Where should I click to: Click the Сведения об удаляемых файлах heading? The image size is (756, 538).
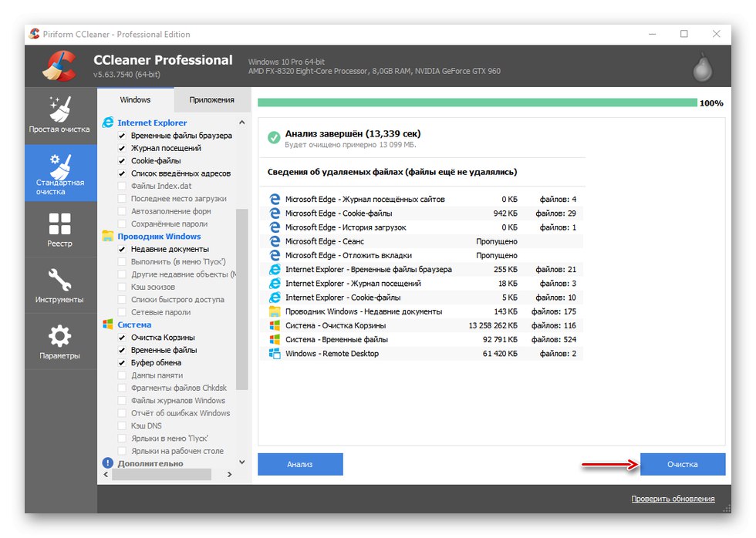[x=392, y=172]
